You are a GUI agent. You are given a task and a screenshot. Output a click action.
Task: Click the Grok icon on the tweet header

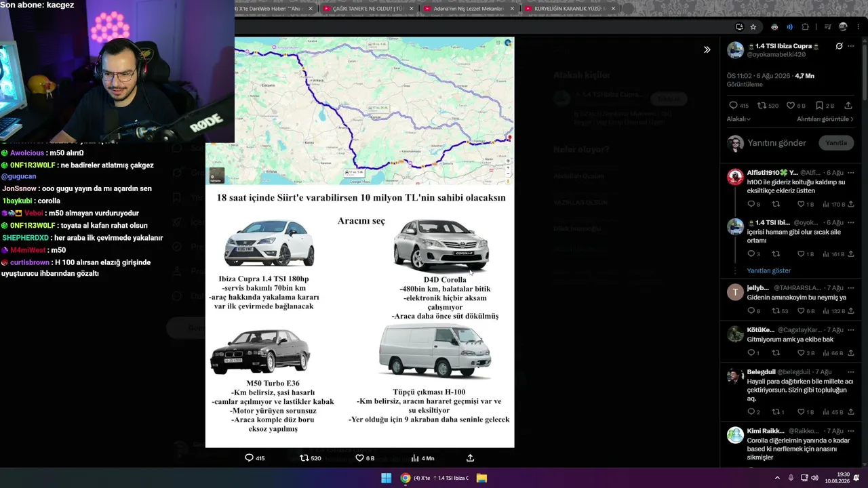coord(839,46)
